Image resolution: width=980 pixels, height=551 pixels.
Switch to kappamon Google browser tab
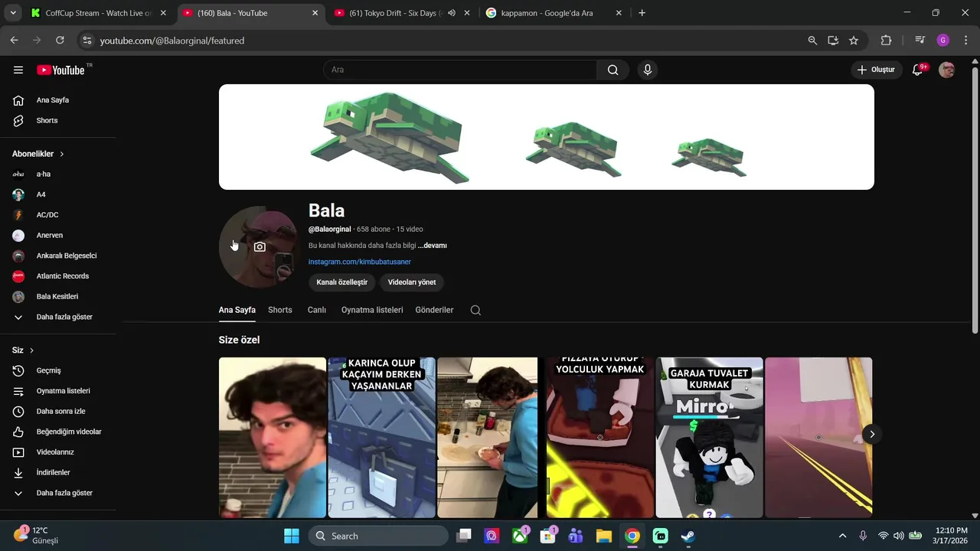(x=555, y=13)
